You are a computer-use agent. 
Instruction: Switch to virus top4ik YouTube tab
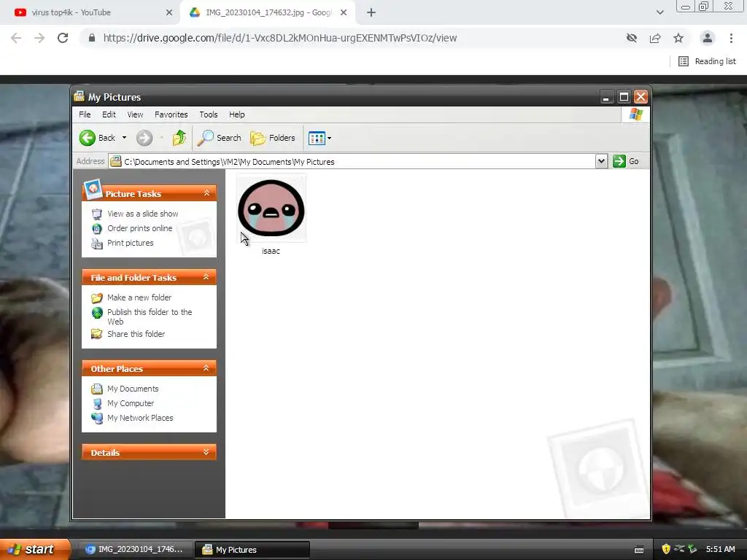[90, 12]
